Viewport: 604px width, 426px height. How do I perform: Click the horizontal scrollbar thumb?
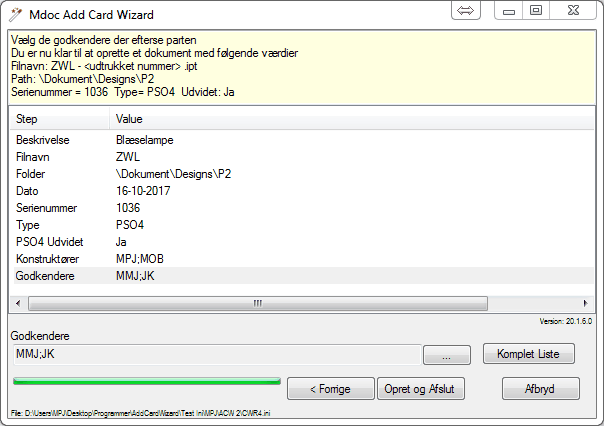pyautogui.click(x=258, y=304)
